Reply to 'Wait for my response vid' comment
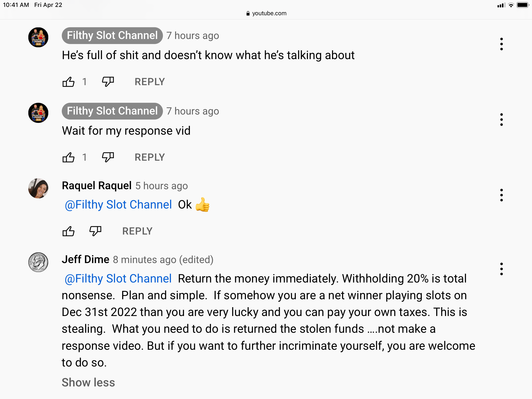The image size is (532, 399). click(x=150, y=157)
